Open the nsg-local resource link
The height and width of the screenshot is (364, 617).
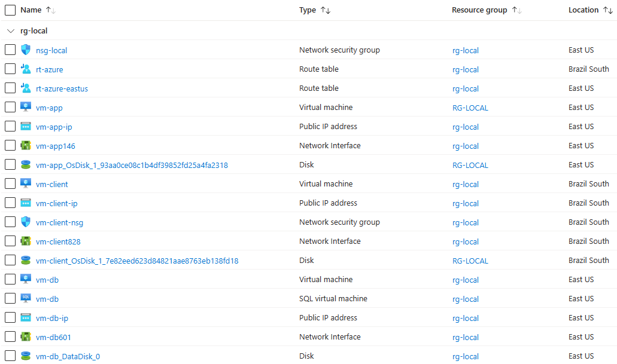click(51, 50)
